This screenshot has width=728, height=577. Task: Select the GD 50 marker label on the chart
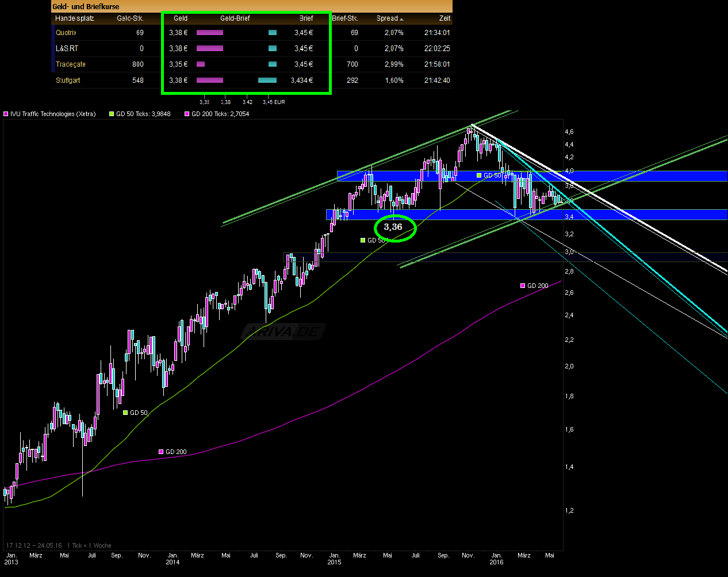(x=490, y=175)
